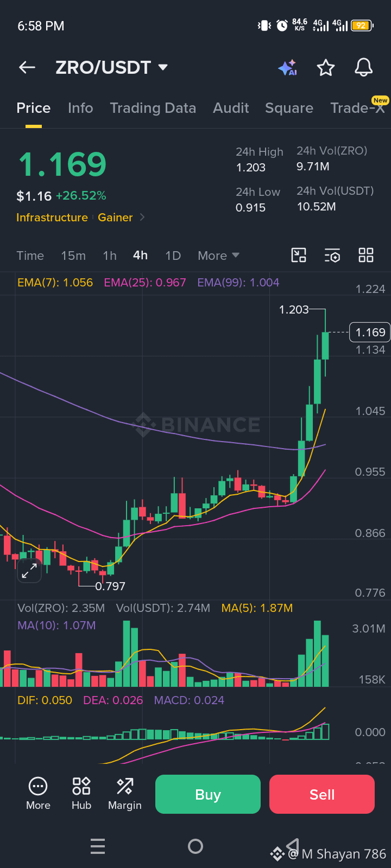
Task: Open the AI analysis sparkle icon
Action: click(287, 68)
